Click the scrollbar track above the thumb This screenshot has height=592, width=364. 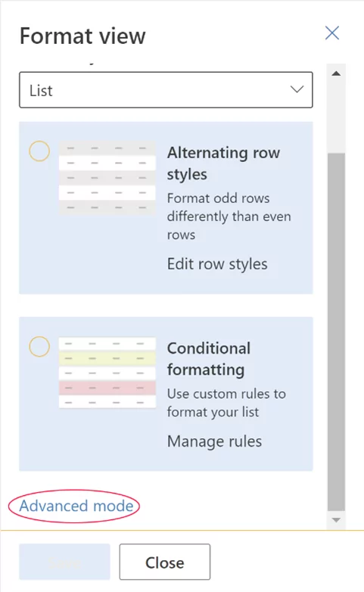(x=336, y=117)
